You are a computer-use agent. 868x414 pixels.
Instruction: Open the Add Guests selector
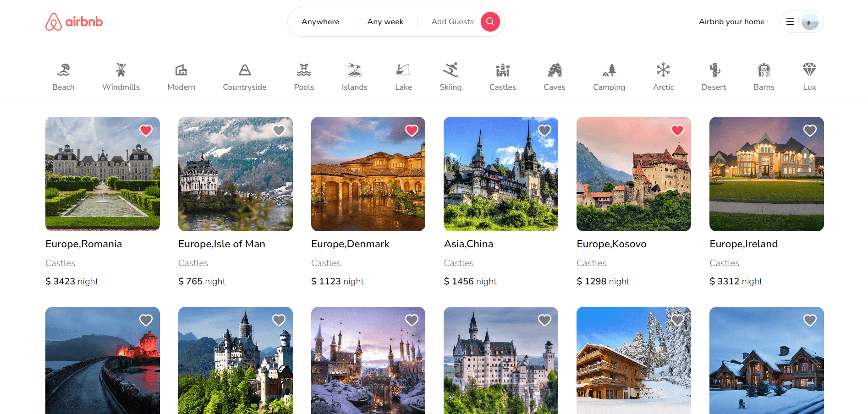click(452, 22)
